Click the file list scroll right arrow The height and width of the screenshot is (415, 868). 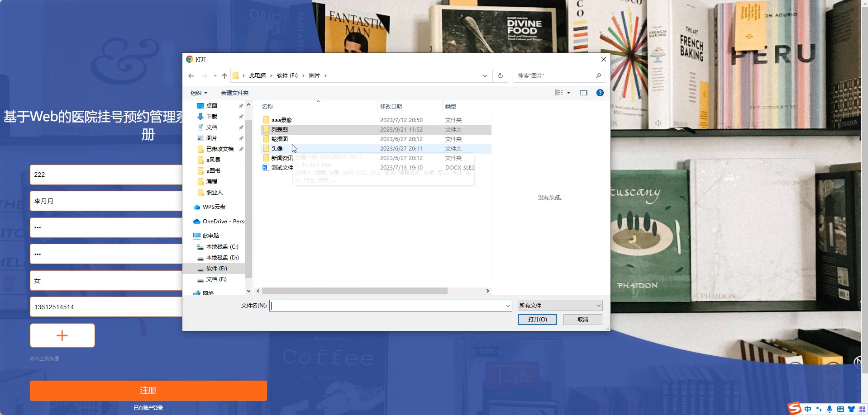(x=487, y=291)
